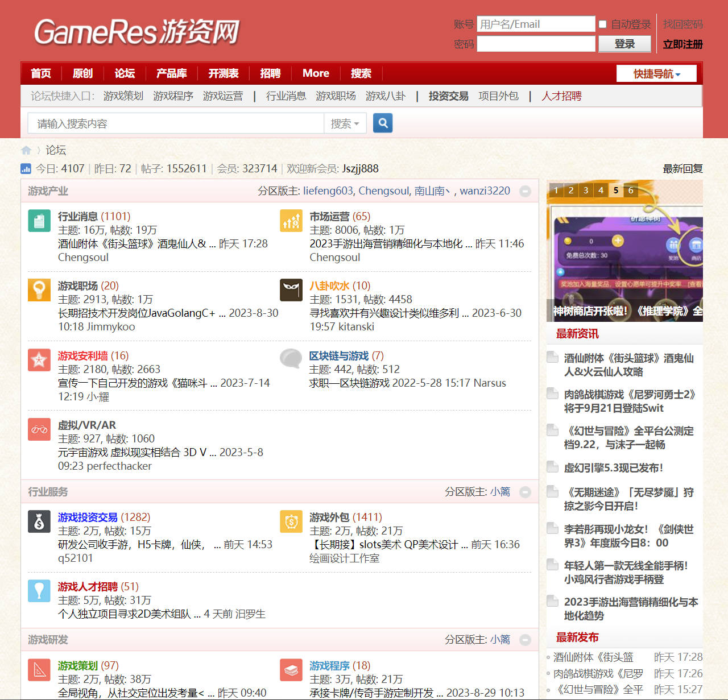The image size is (728, 700).
Task: Open 2023手游出海营销精细化与本地化趋势 news article
Action: pyautogui.click(x=631, y=609)
